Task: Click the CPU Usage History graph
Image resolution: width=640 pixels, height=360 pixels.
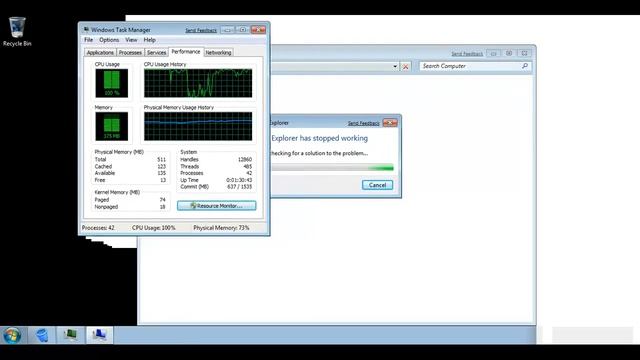Action: click(198, 83)
